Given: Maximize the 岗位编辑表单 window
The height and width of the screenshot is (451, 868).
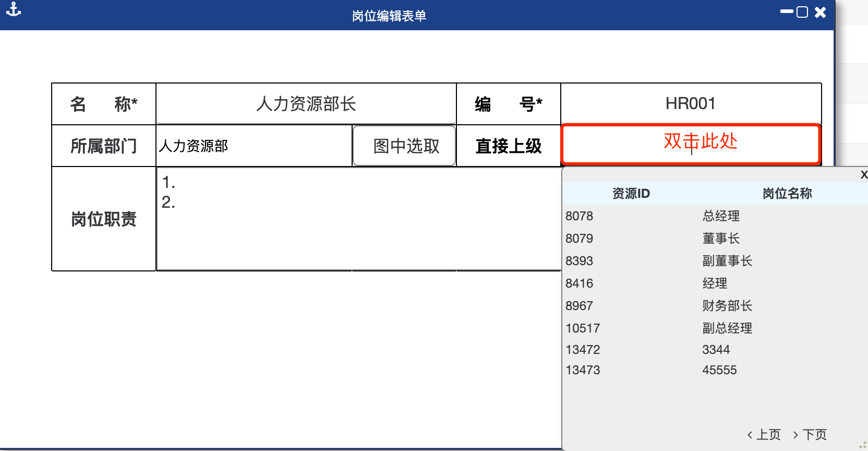Looking at the screenshot, I should [x=802, y=12].
